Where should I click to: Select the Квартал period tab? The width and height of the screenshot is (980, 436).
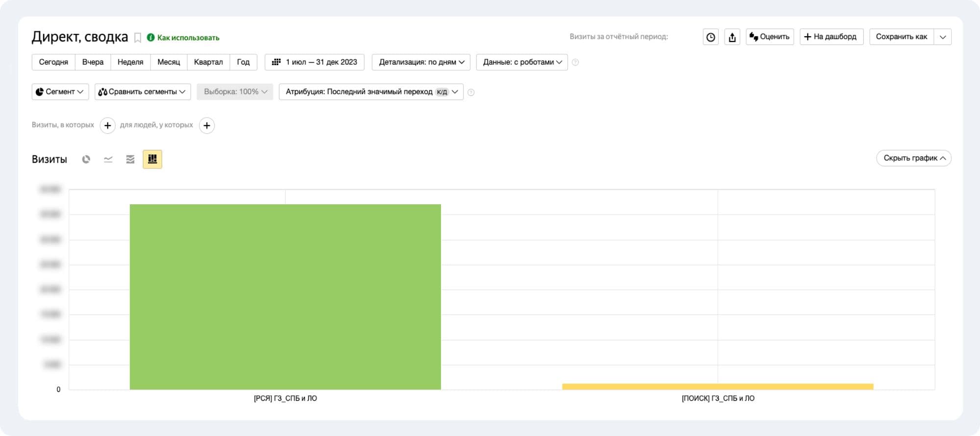pyautogui.click(x=208, y=62)
